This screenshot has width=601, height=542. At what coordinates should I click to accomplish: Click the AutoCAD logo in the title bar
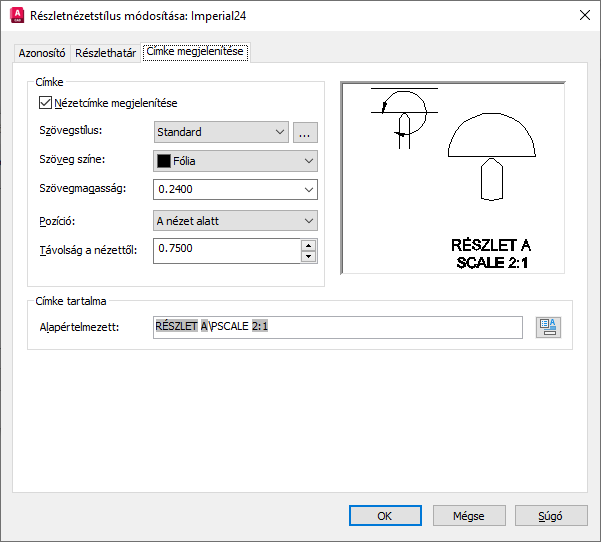coord(17,15)
